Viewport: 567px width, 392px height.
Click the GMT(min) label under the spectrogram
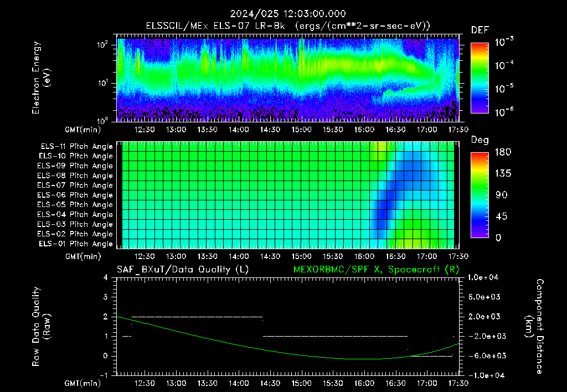click(83, 130)
